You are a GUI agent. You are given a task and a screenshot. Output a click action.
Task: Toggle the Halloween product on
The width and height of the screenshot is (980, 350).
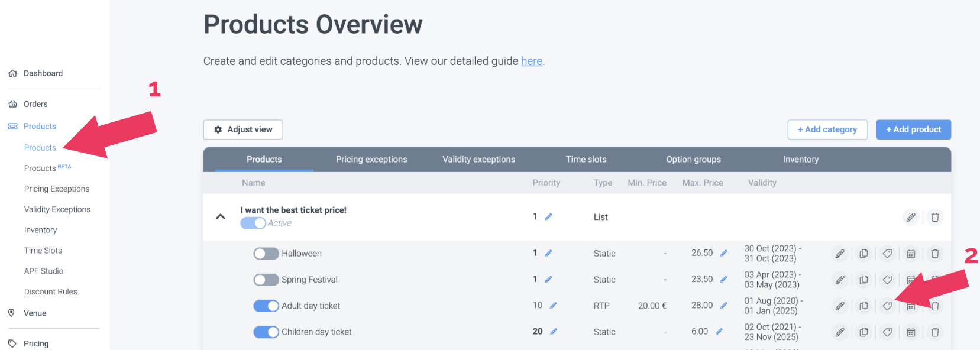click(266, 254)
